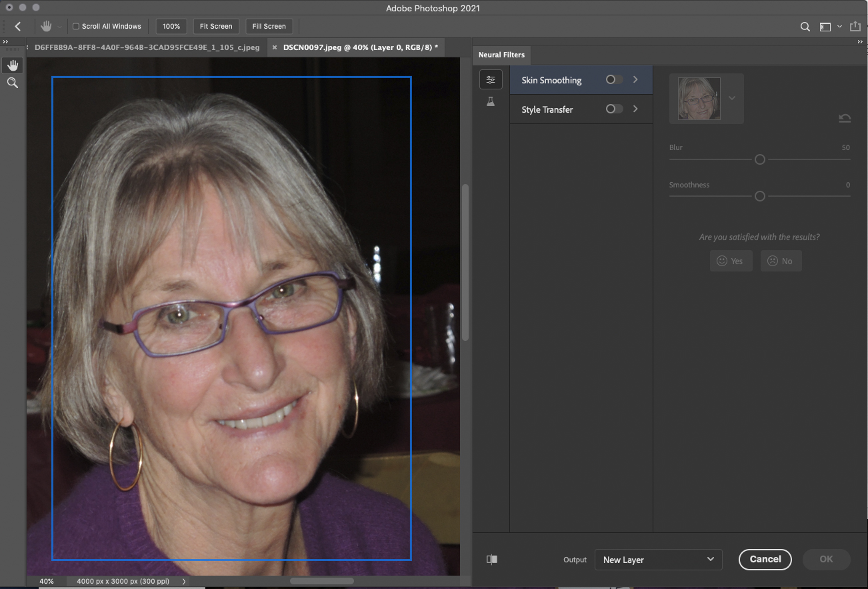The image size is (868, 589).
Task: Select the Zoom magnifier tool
Action: 13,83
